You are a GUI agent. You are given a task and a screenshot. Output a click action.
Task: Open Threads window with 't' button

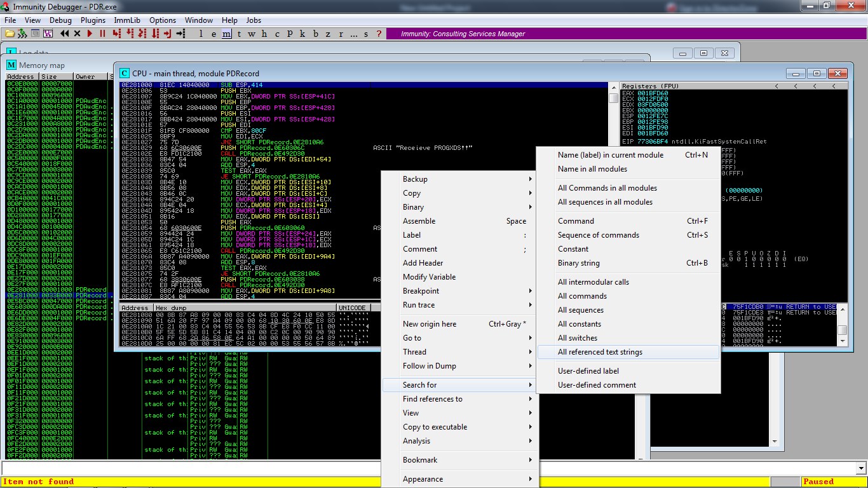pyautogui.click(x=239, y=34)
